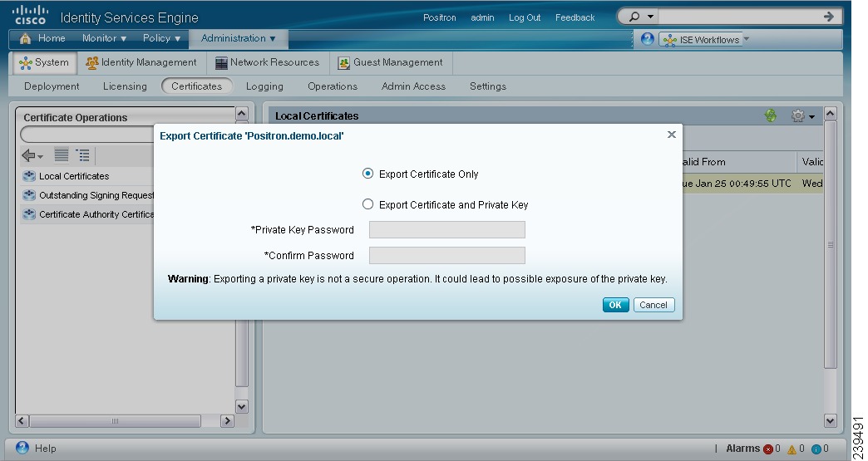Click the Positron hostname link
Screen dimensions: 868x461
(440, 17)
